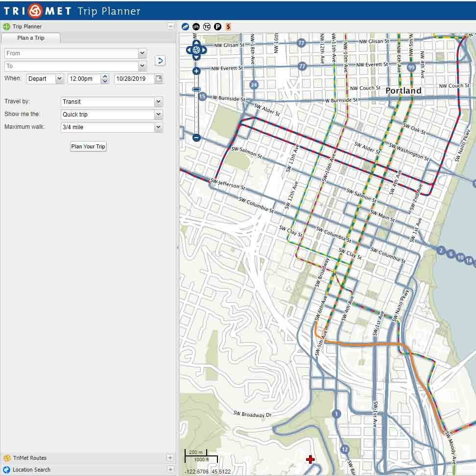Open the calendar date picker icon
Screen dimensions: 476x476
[x=158, y=78]
